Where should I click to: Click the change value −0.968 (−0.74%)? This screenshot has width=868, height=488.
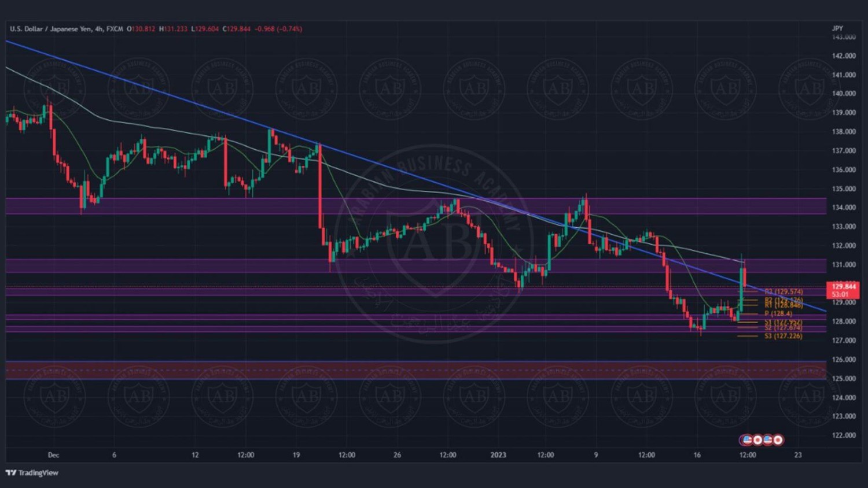(x=279, y=28)
